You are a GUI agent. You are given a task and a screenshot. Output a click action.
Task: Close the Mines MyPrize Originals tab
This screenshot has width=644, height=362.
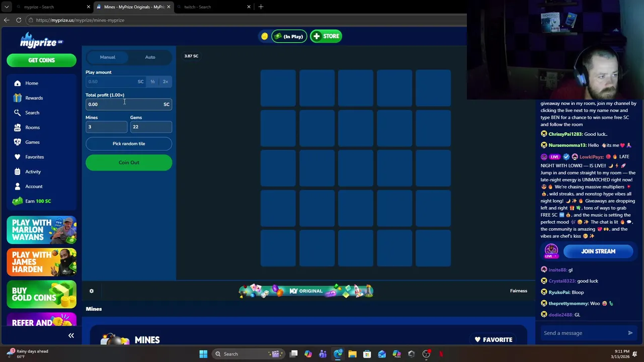[169, 7]
